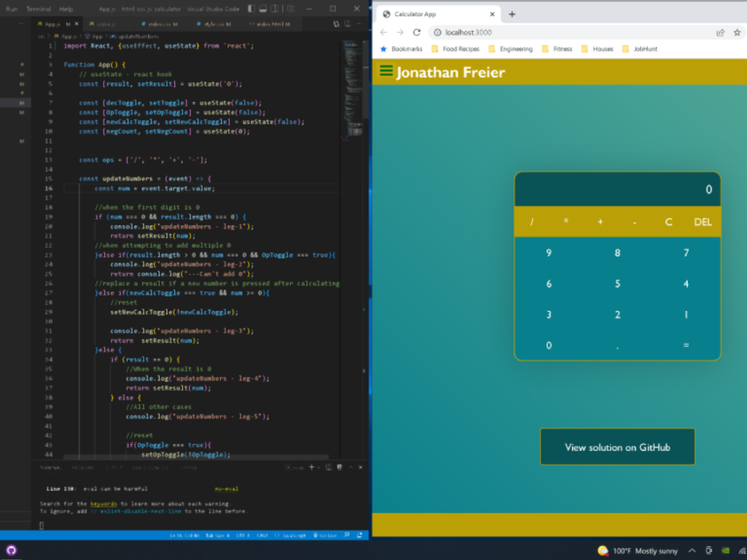
Task: Click the calculator's divide (/) button
Action: [532, 222]
